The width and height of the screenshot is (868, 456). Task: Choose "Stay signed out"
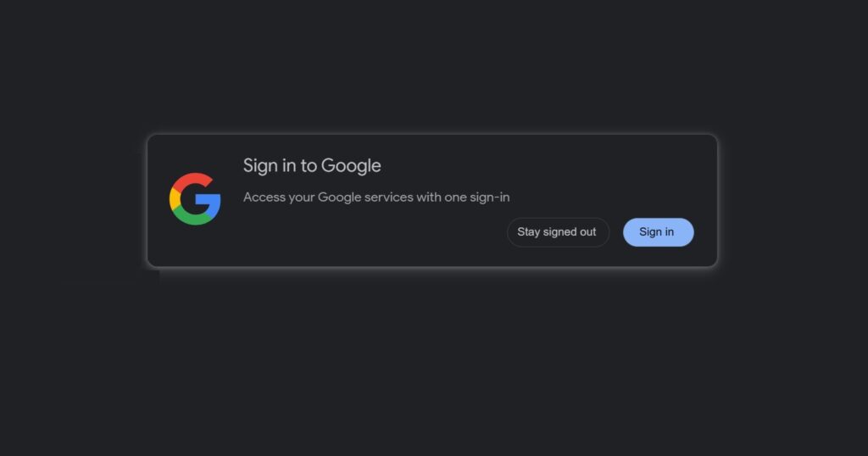557,232
